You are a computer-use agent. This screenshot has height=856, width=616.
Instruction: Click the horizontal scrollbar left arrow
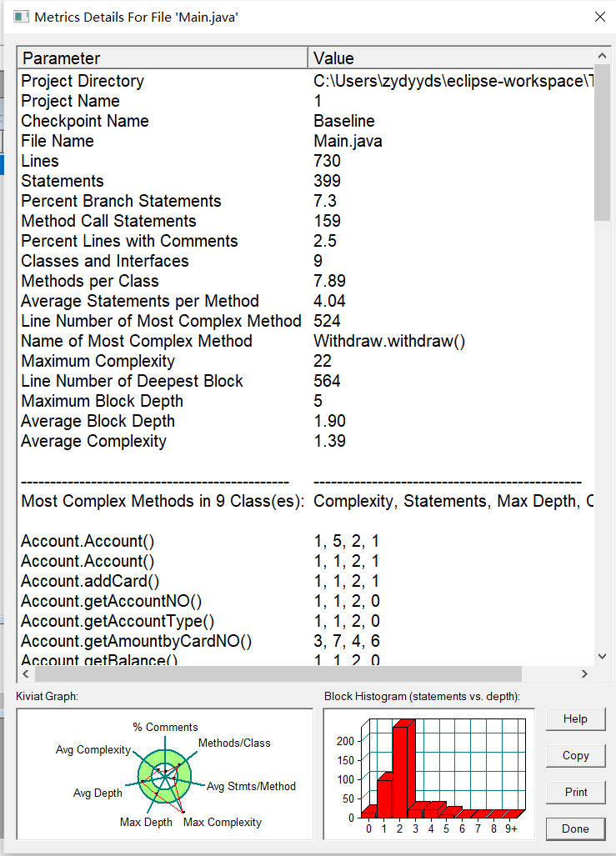click(26, 673)
